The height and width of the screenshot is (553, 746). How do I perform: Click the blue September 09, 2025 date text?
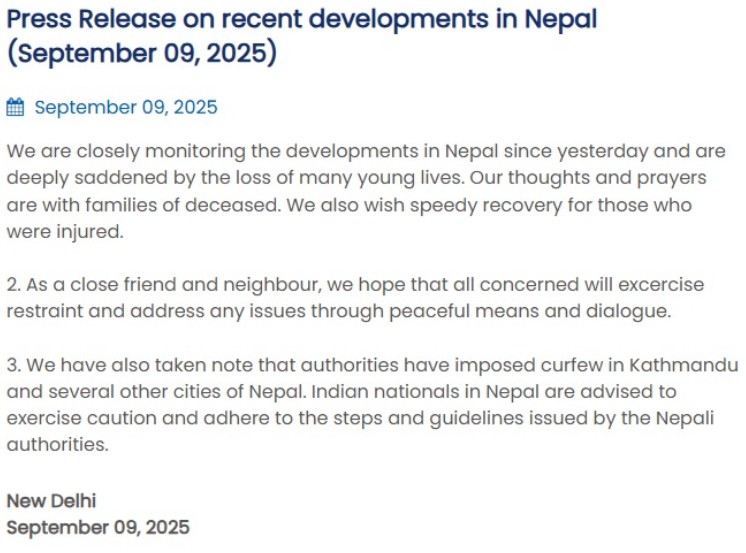coord(125,107)
